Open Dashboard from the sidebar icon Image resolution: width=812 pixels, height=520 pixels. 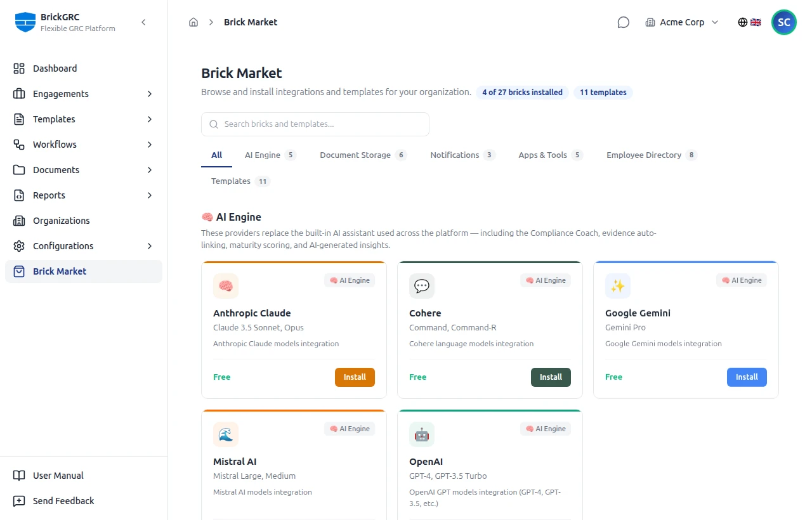point(18,68)
